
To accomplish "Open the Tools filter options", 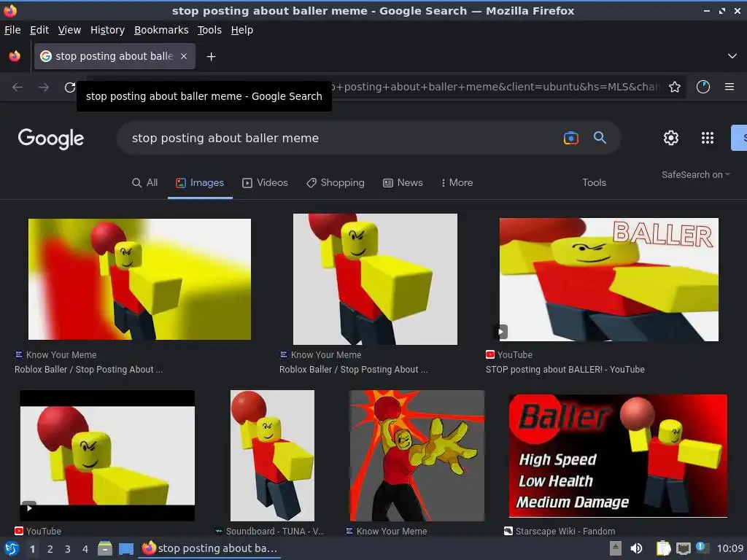I will (x=594, y=183).
